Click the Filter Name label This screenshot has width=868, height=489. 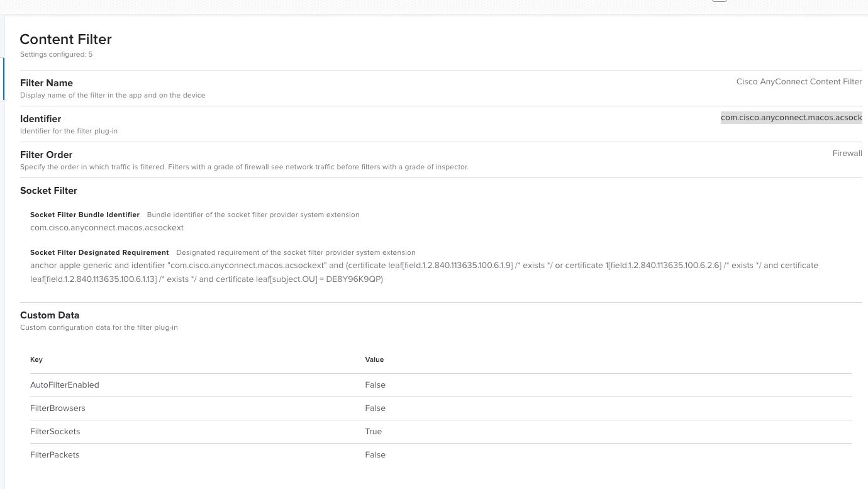[47, 83]
